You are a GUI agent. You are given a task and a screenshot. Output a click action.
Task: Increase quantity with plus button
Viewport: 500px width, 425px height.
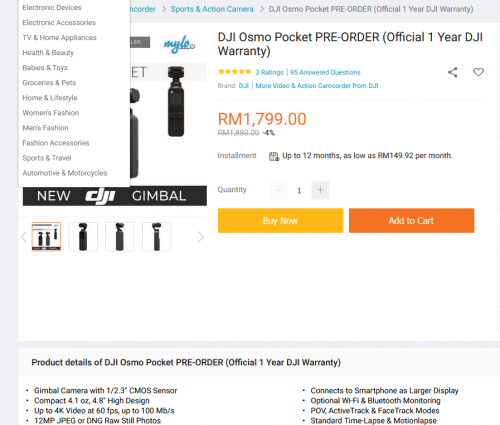click(320, 190)
